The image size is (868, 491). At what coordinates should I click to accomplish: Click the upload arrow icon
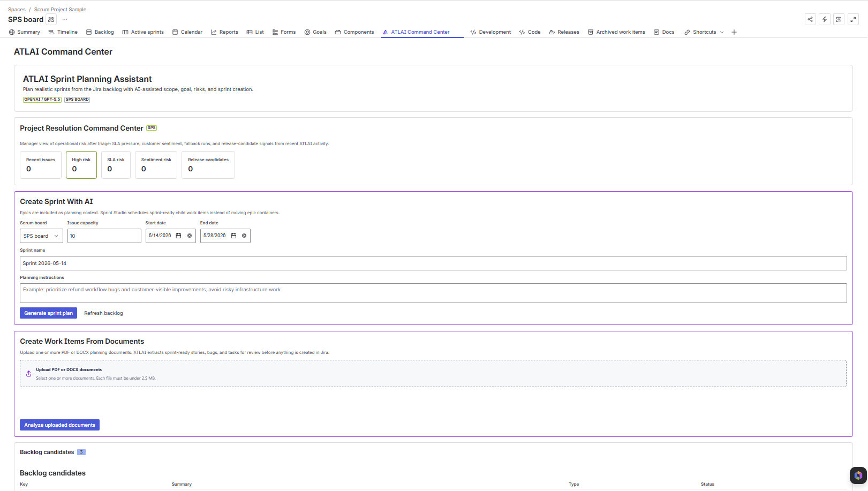(29, 374)
